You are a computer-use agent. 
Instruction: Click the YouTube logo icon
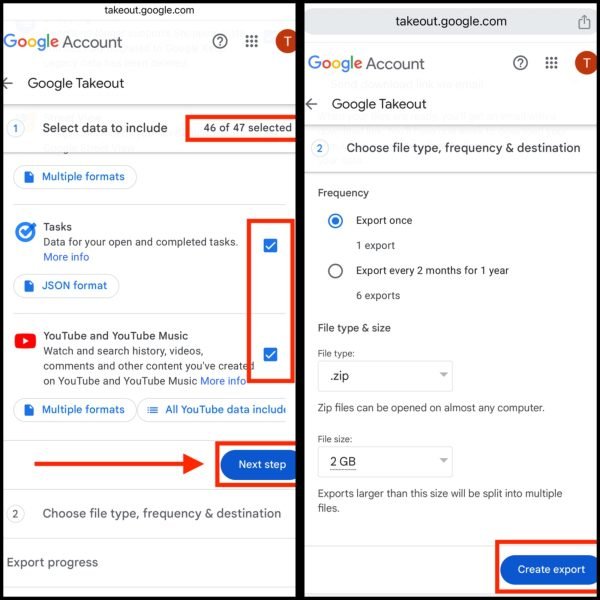pos(25,341)
